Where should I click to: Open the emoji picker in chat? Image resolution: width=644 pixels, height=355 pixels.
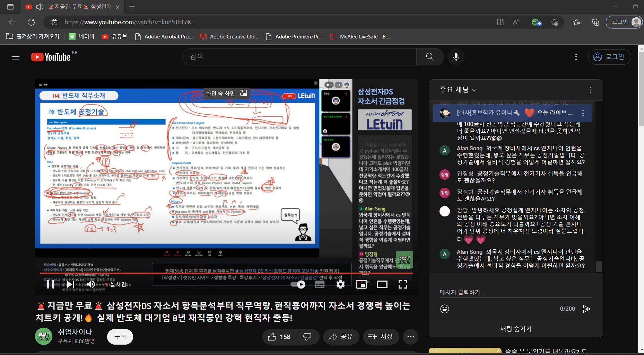[x=445, y=309]
